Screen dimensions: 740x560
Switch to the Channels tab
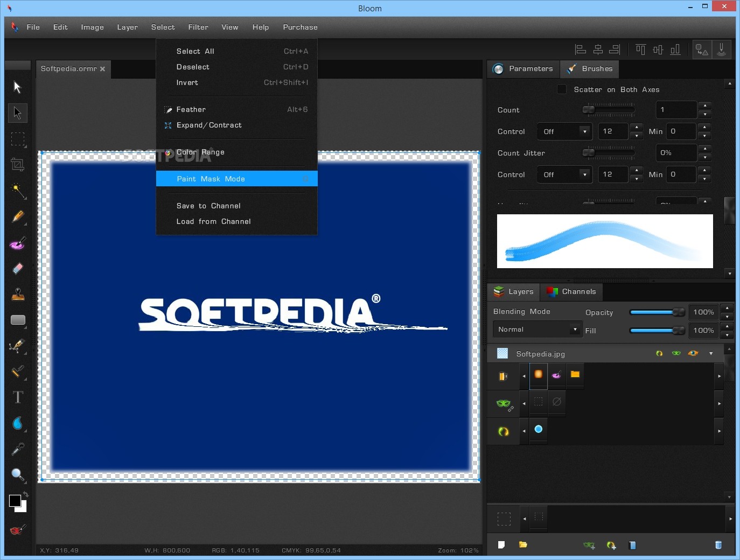[x=571, y=291]
